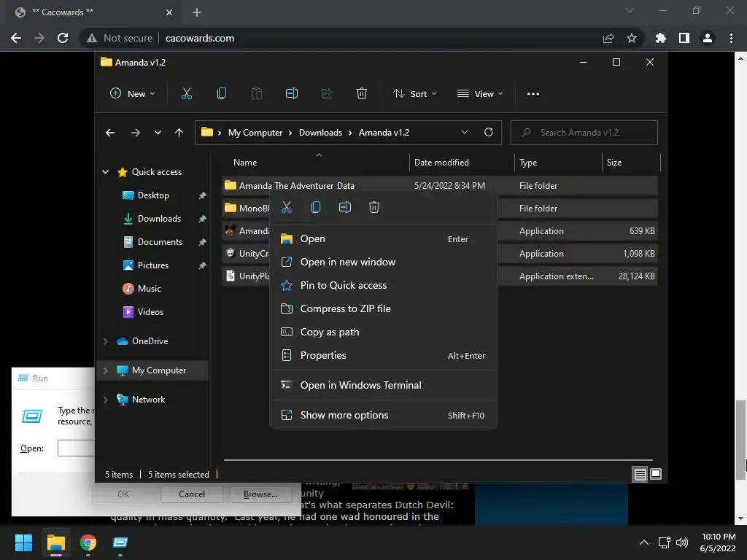Click the Paste icon in Explorer toolbar
Image resolution: width=747 pixels, height=560 pixels.
pyautogui.click(x=256, y=94)
